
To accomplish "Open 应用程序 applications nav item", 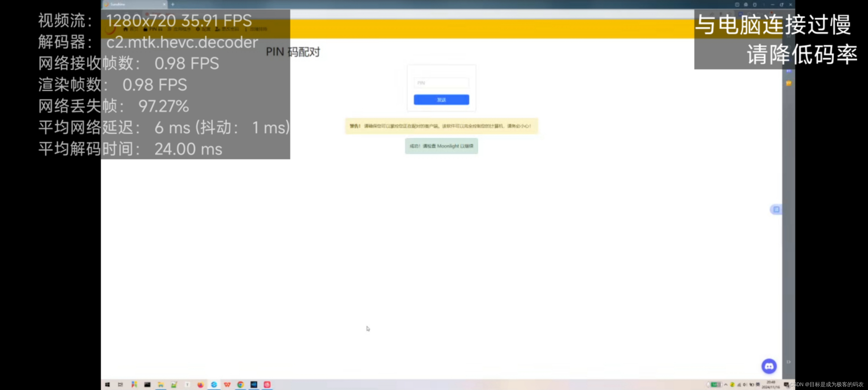I will (179, 29).
